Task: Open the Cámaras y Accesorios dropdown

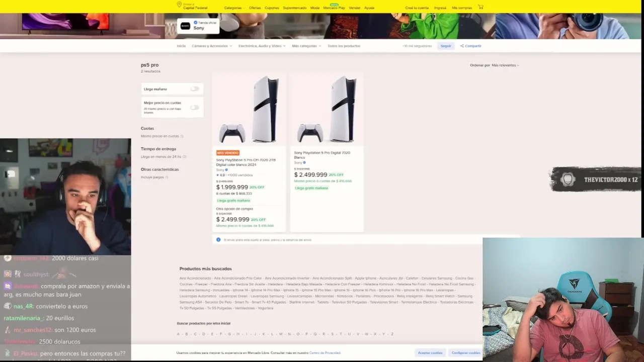Action: click(x=212, y=46)
